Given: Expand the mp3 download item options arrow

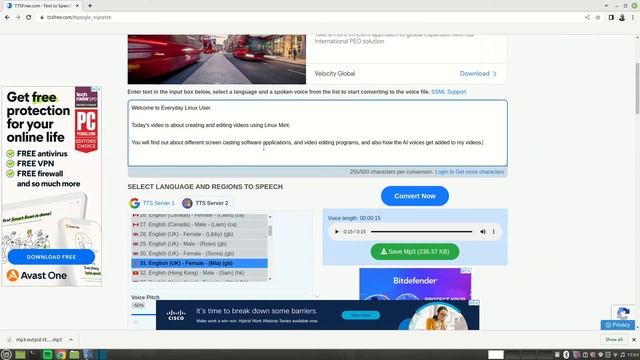Looking at the screenshot, I should [x=71, y=340].
